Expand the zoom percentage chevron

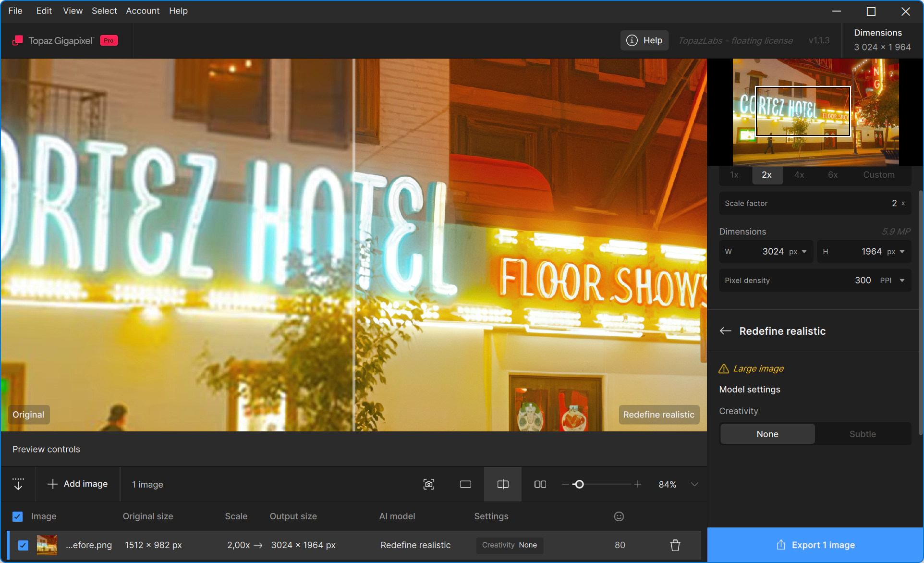(694, 484)
